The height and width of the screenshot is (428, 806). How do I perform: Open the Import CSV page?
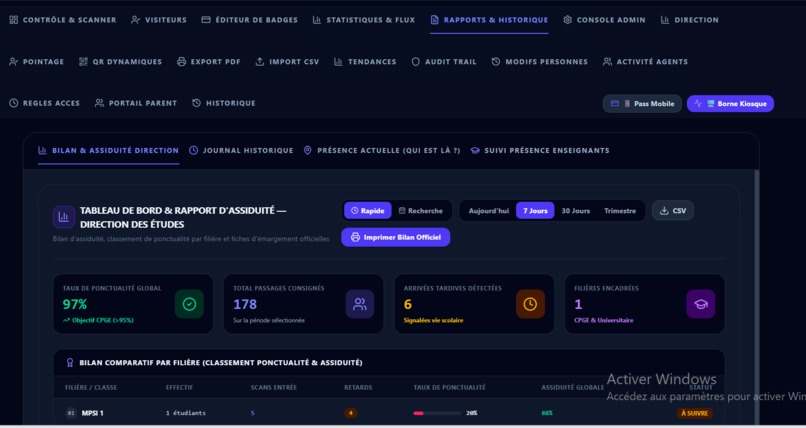[x=287, y=62]
